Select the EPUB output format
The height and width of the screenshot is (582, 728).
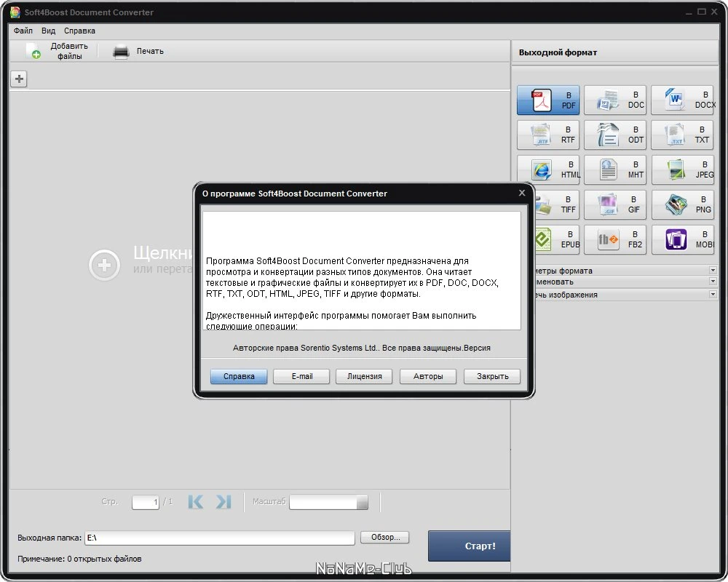pos(557,239)
